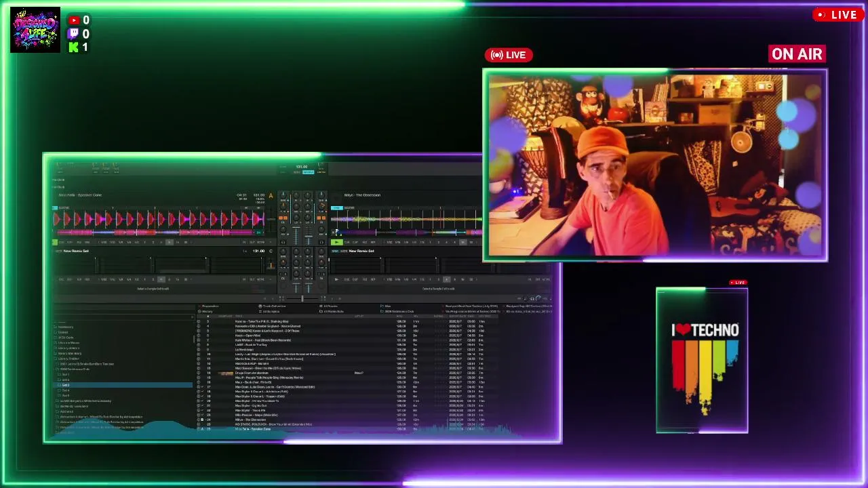Open the Track Collection favorite

coord(274,306)
